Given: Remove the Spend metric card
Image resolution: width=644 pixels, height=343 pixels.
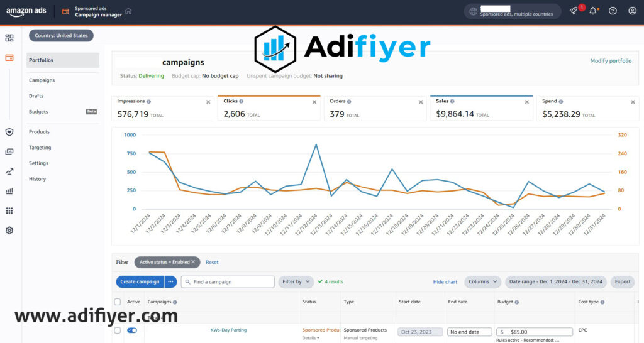Looking at the screenshot, I should (x=633, y=102).
